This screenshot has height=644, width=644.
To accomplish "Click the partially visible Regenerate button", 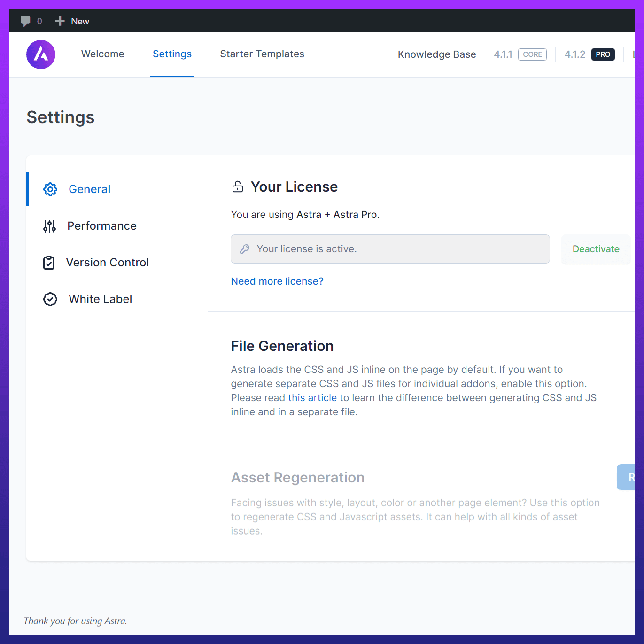I will (626, 477).
